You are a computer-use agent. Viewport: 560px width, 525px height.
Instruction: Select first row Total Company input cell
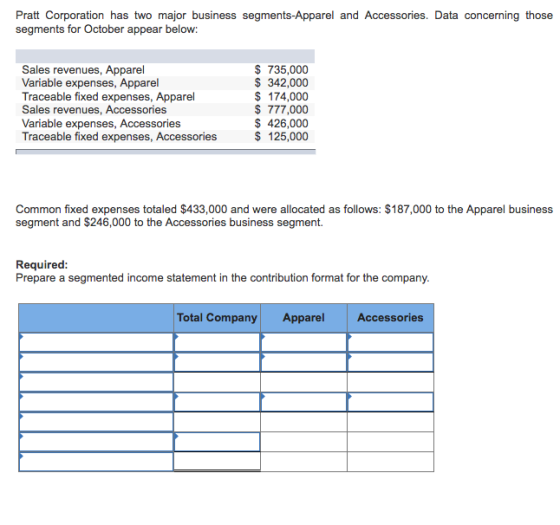coord(217,342)
